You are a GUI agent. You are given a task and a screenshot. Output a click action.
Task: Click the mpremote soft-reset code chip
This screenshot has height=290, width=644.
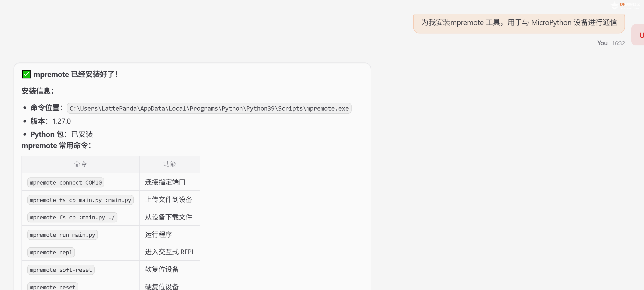[x=60, y=270]
